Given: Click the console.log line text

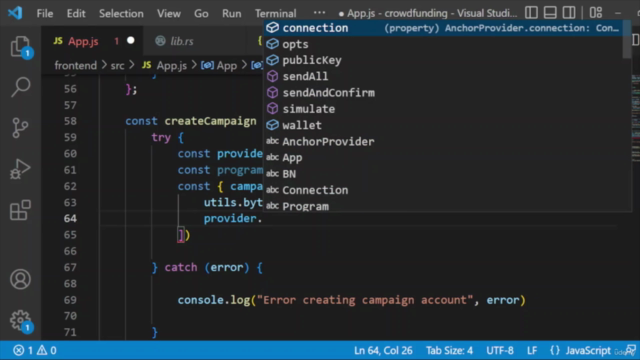Looking at the screenshot, I should tap(351, 300).
